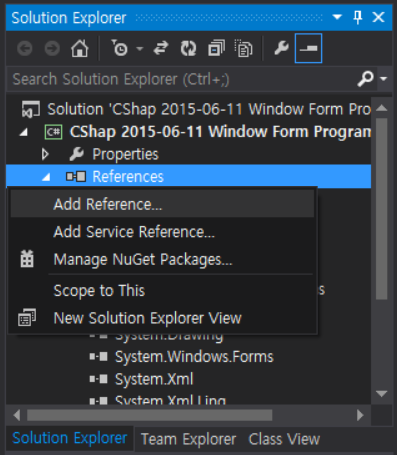The width and height of the screenshot is (397, 455).
Task: Click the C# project icon
Action: 53,132
